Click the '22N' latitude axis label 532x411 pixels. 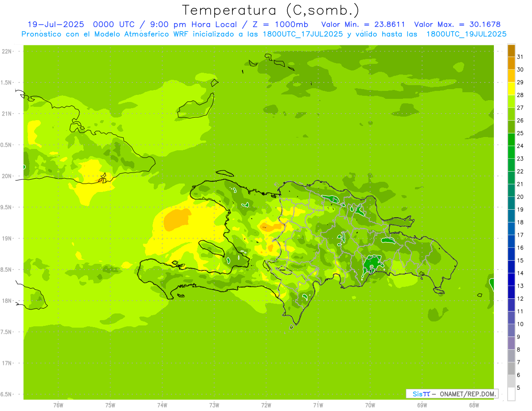pos(6,51)
